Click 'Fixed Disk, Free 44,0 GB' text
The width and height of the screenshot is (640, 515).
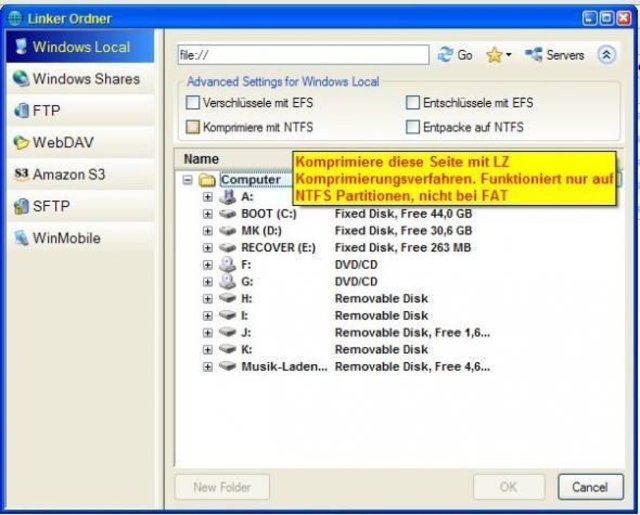[x=403, y=214]
